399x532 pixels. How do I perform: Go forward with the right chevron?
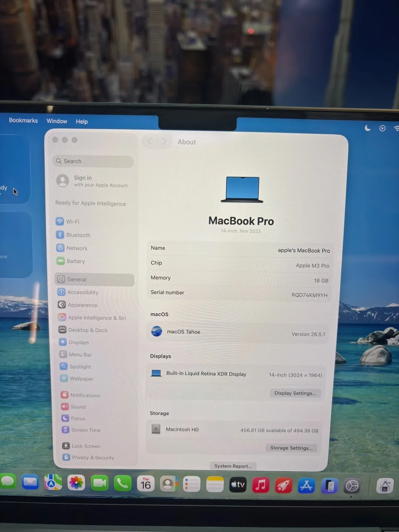[x=165, y=141]
